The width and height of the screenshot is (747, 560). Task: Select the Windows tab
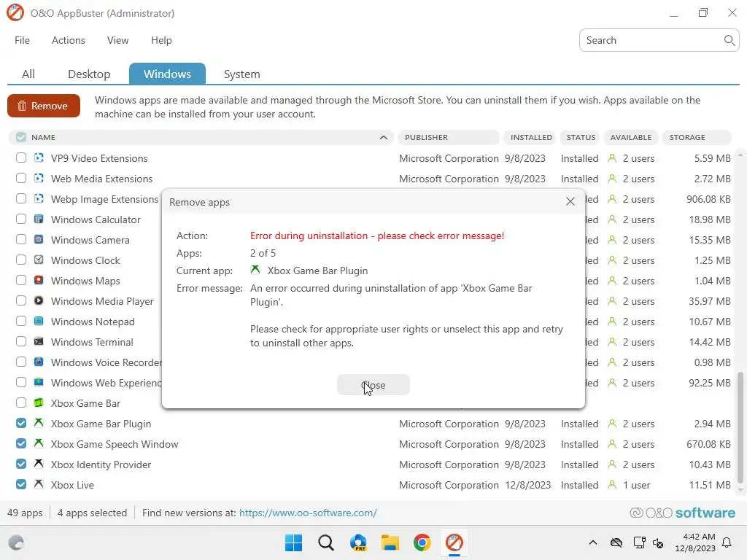[167, 74]
